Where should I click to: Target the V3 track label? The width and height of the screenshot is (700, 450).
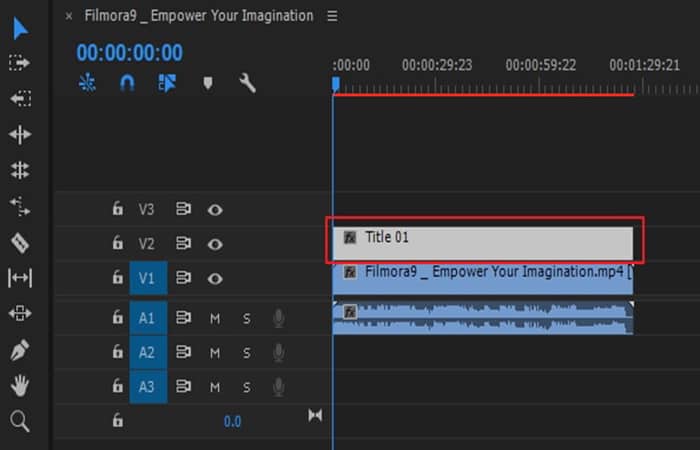tap(146, 209)
